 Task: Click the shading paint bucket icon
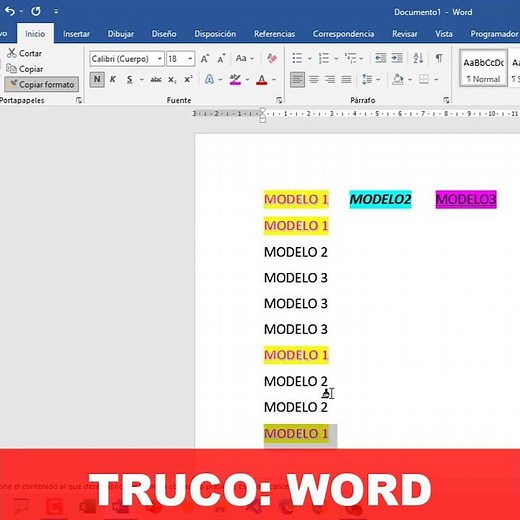tap(398, 79)
